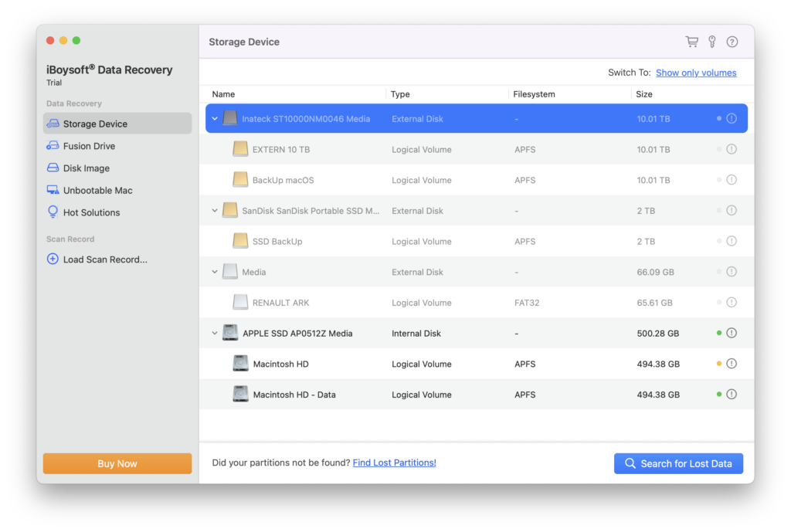Sort by the Filesystem column header
This screenshot has width=791, height=532.
coord(535,94)
